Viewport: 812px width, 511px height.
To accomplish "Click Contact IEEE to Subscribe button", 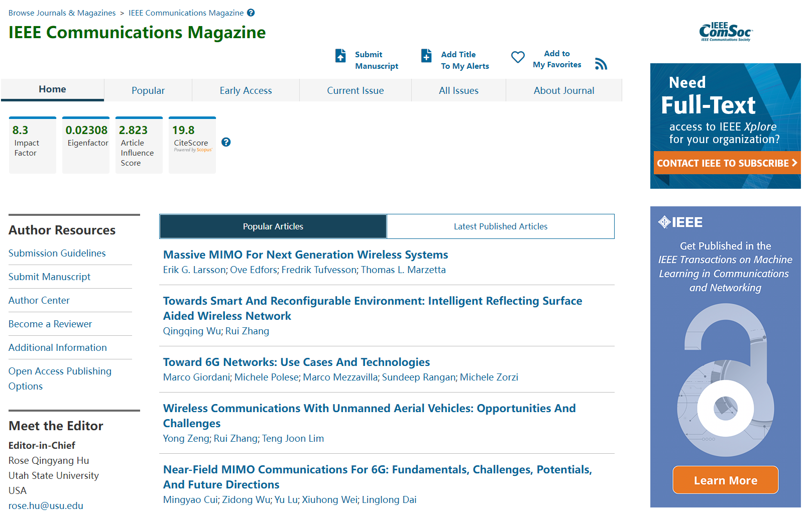I will pos(727,163).
